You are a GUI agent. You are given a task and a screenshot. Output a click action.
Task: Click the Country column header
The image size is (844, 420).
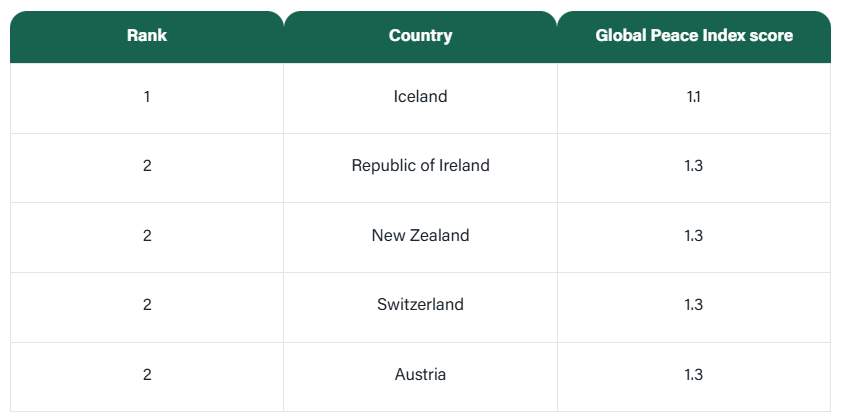tap(420, 36)
